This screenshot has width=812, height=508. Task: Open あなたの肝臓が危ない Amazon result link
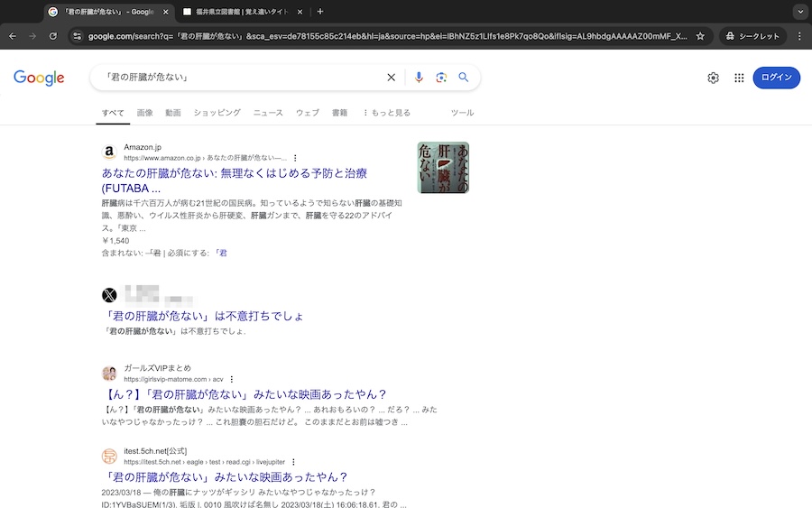(x=234, y=180)
